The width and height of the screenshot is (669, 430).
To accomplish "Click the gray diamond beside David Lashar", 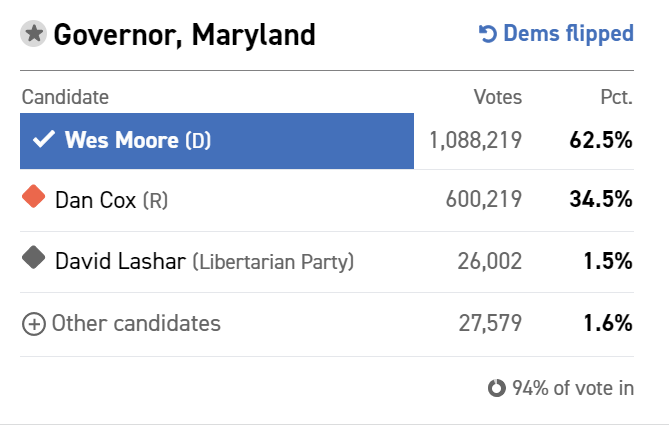I will pyautogui.click(x=34, y=258).
